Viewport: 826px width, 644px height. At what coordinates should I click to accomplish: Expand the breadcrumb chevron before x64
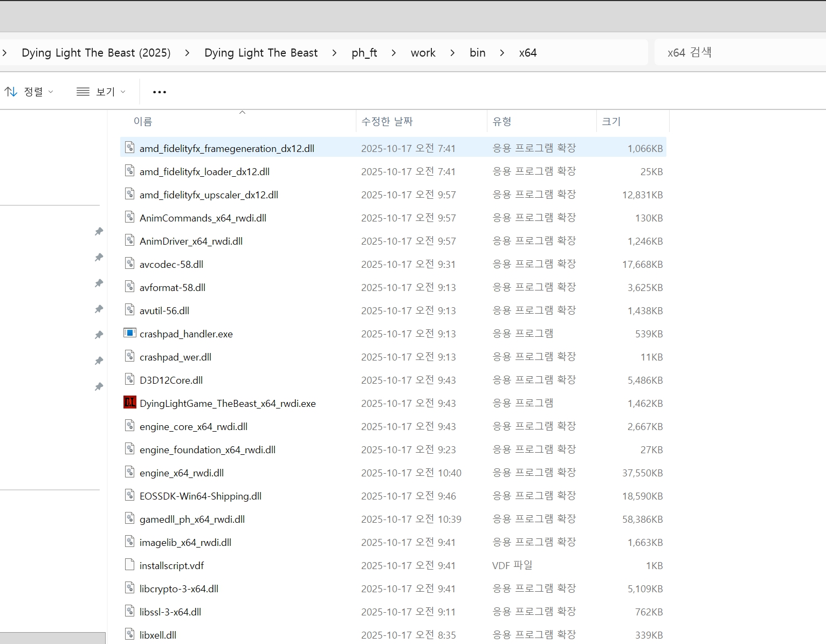(x=503, y=53)
